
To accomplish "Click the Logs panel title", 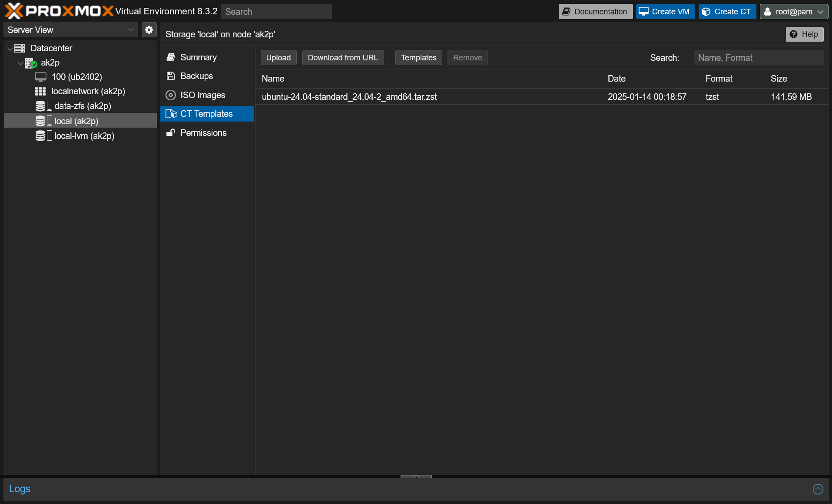I will (20, 489).
